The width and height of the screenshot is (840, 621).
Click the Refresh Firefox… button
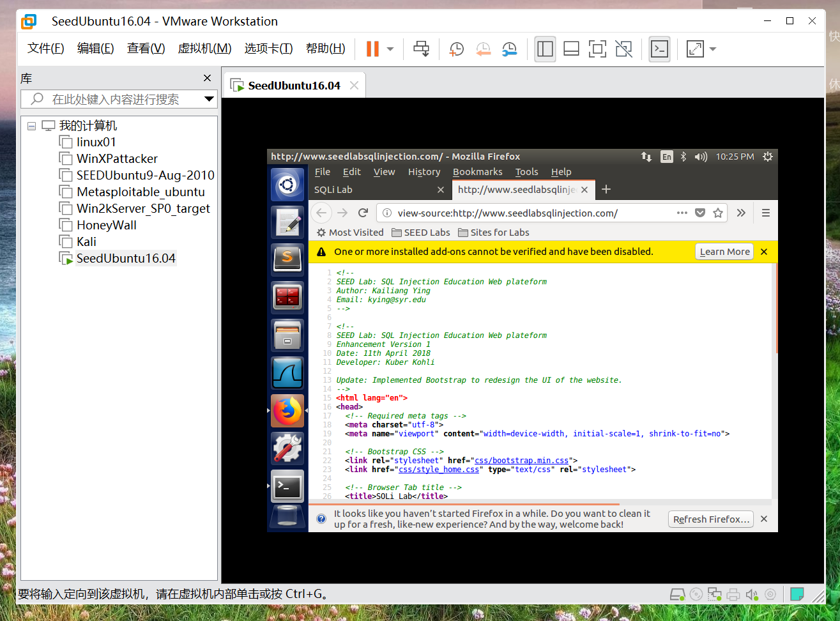tap(711, 519)
